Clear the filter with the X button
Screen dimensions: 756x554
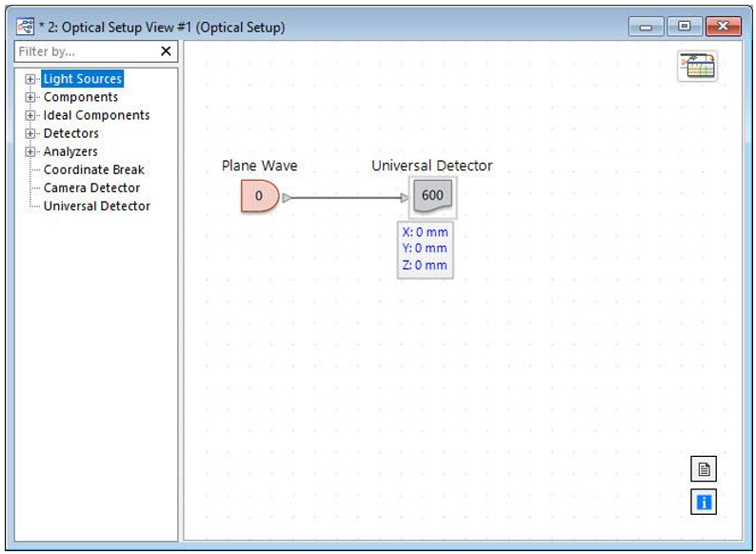pos(166,51)
